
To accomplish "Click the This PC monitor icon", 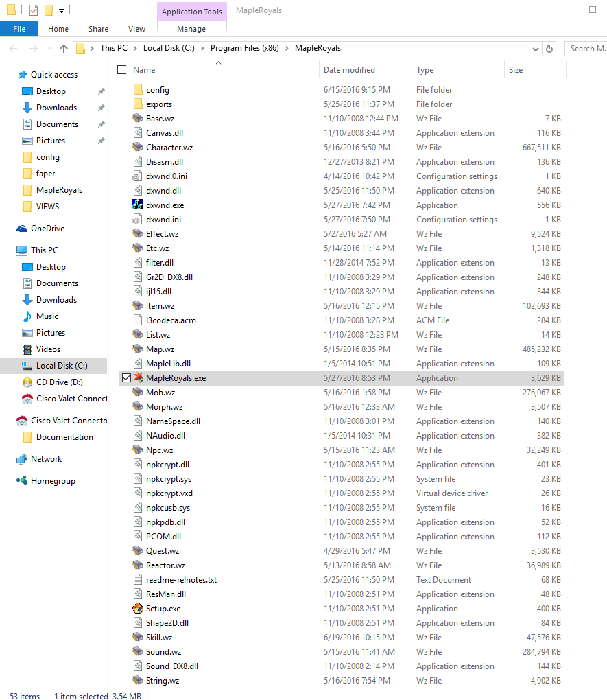I will (22, 250).
